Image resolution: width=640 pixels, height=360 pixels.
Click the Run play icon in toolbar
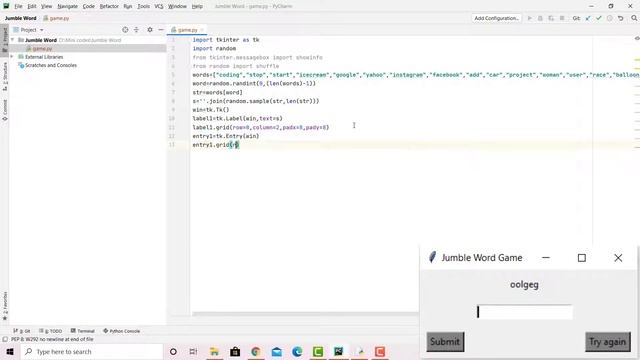(x=530, y=18)
